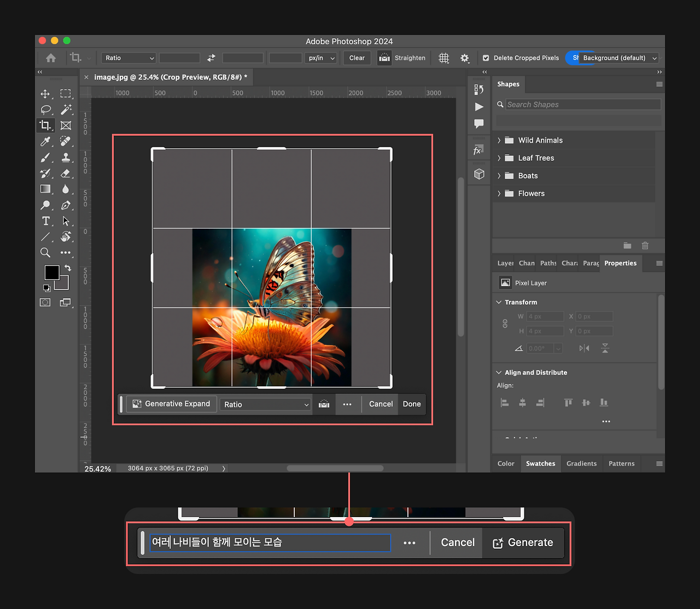The image size is (700, 609).
Task: Click the crop overlay grid options icon
Action: [444, 58]
